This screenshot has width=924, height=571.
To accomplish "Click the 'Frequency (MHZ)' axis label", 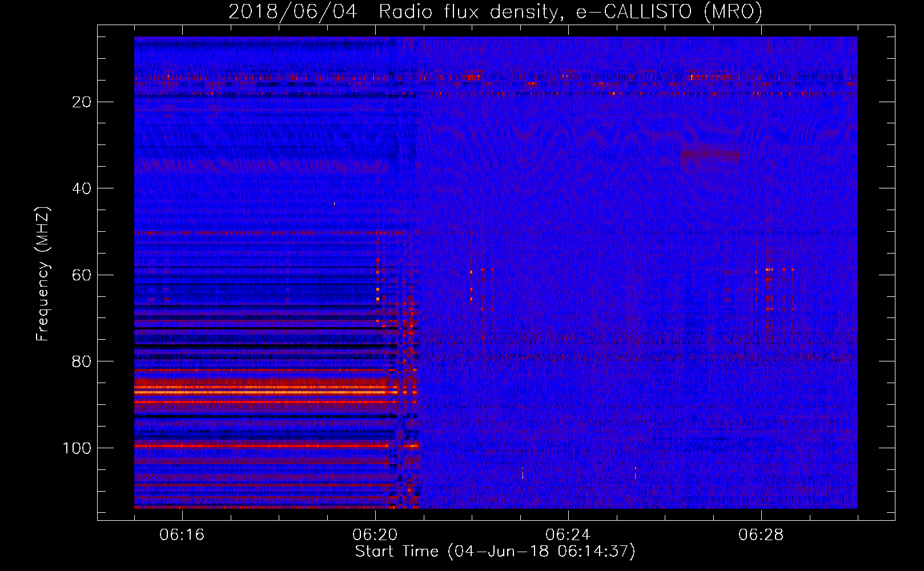I will coord(43,274).
